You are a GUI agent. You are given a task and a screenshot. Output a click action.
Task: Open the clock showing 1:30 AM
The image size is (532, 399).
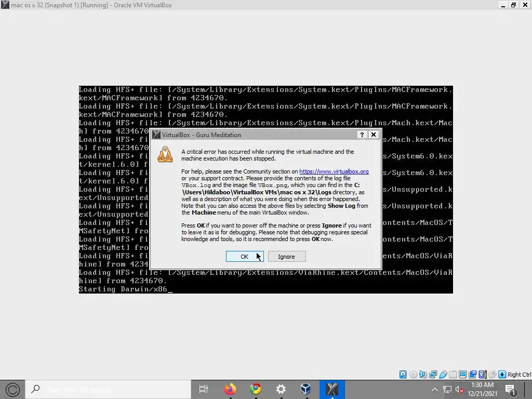tap(482, 390)
